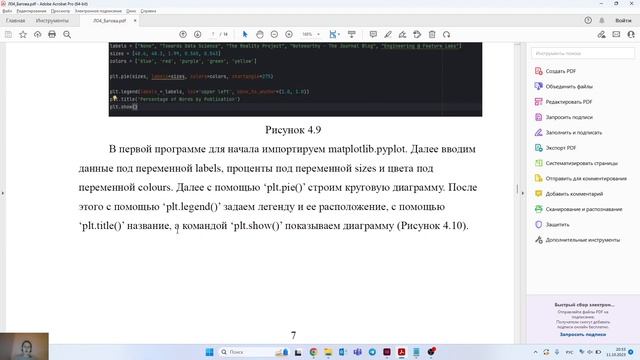Show hidden system tray icons chevron
Screen dimensions: 640x360
click(x=536, y=352)
